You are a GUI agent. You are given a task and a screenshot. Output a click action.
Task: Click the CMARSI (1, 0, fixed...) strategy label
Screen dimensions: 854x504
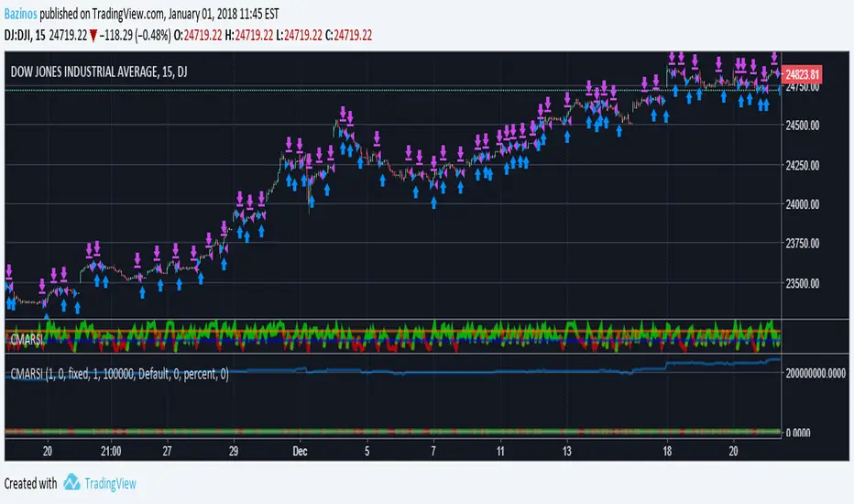click(x=119, y=374)
